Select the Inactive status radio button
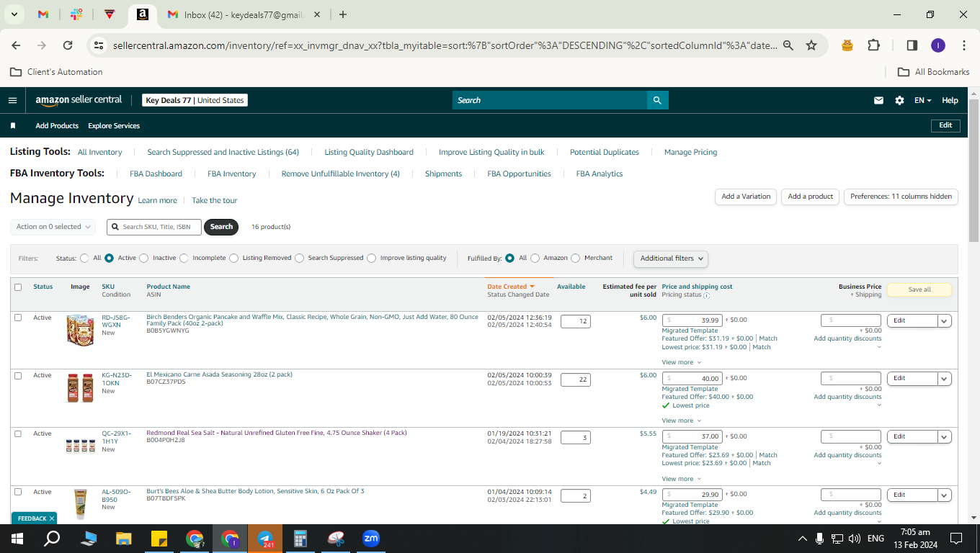 coord(144,258)
